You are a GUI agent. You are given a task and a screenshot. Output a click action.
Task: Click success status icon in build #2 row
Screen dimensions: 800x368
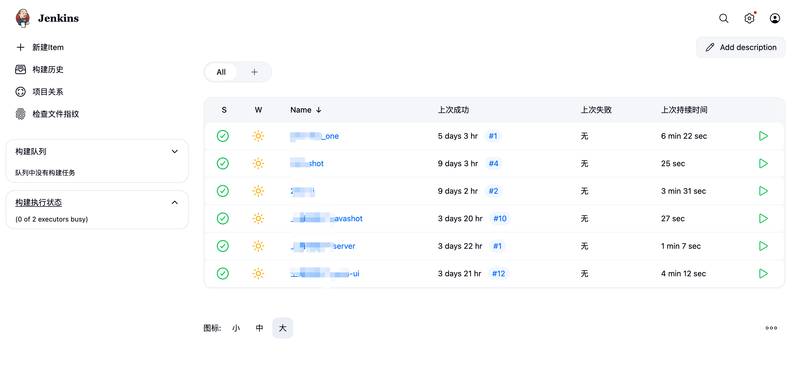(222, 191)
